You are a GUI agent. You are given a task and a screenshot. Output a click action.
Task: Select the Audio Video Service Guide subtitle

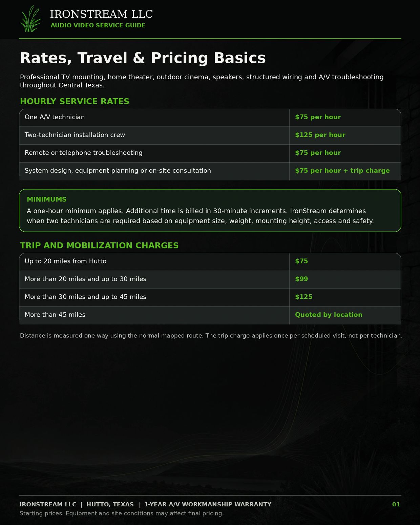click(x=98, y=25)
